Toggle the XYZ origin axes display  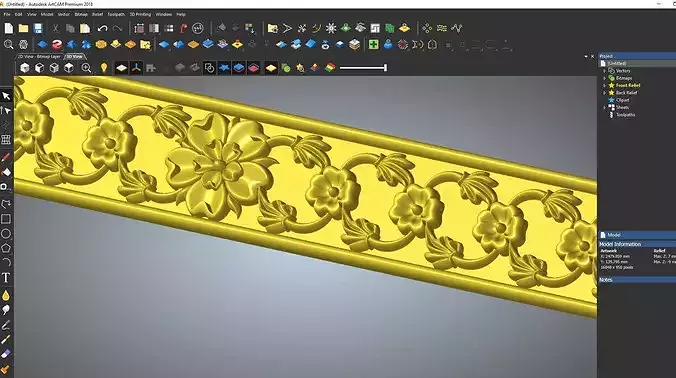(x=136, y=68)
